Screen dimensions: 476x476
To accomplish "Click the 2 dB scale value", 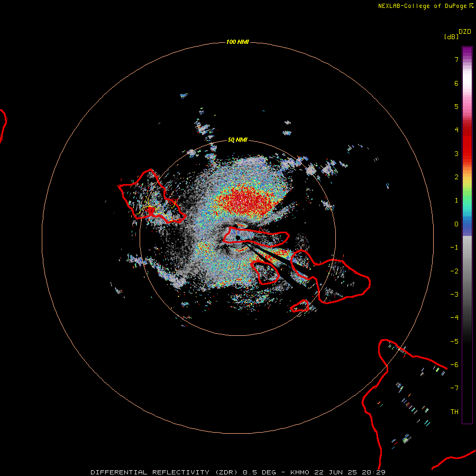I will pyautogui.click(x=456, y=177).
